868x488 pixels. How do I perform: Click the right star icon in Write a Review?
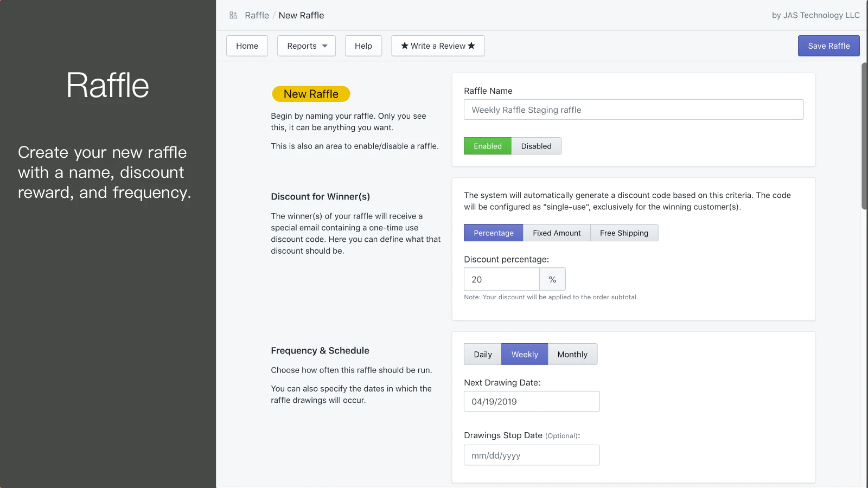click(471, 46)
